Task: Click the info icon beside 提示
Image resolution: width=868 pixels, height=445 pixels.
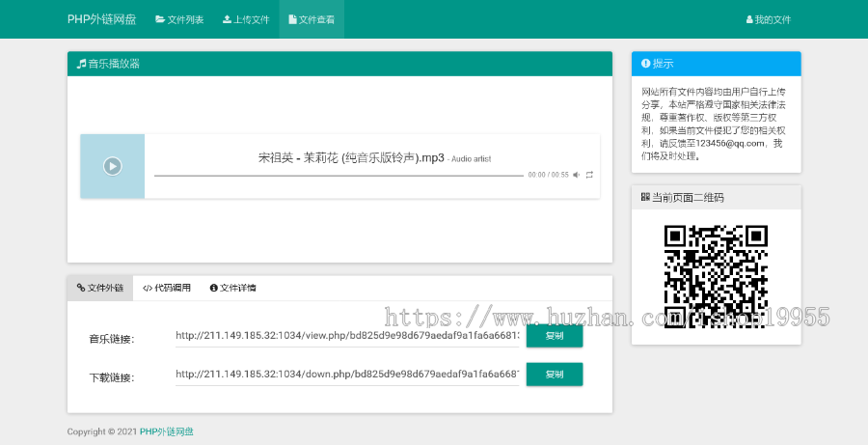Action: click(645, 64)
